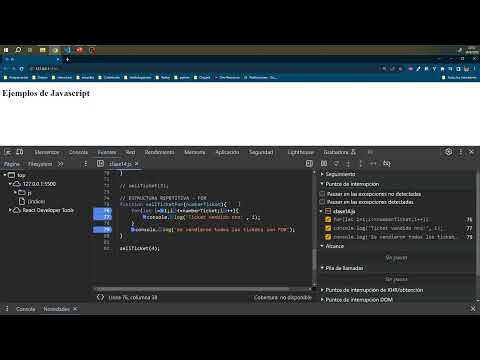Click the code editor vertical scrollbar

[314, 258]
